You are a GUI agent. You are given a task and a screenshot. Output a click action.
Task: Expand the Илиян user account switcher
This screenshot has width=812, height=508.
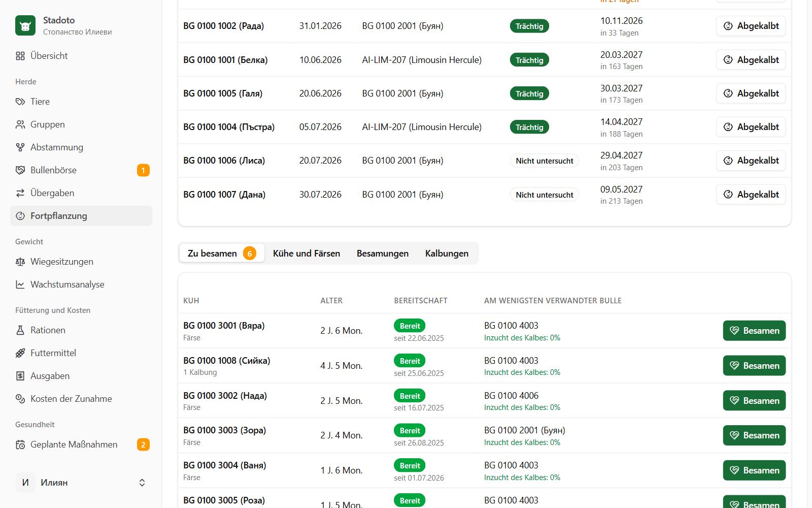pyautogui.click(x=81, y=483)
